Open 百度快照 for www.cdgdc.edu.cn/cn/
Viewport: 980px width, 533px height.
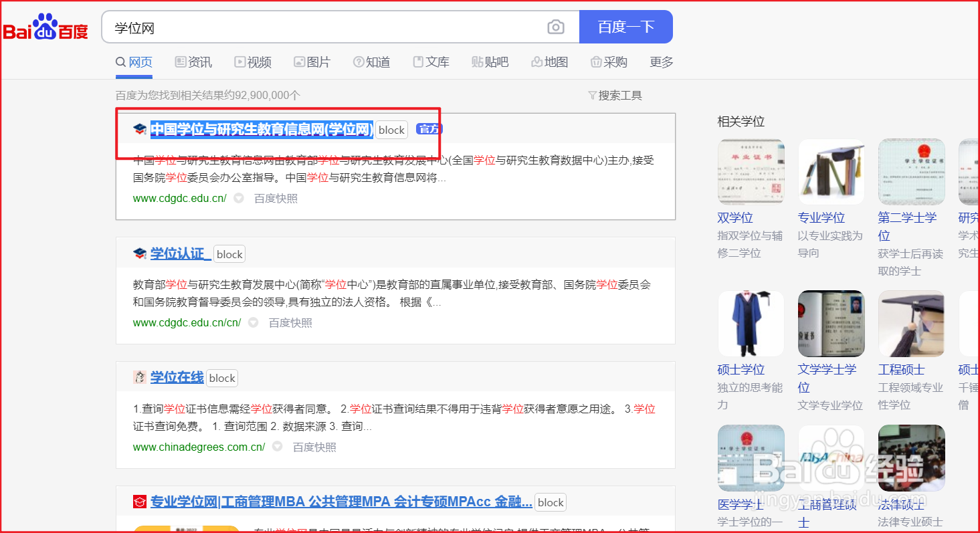pos(290,323)
